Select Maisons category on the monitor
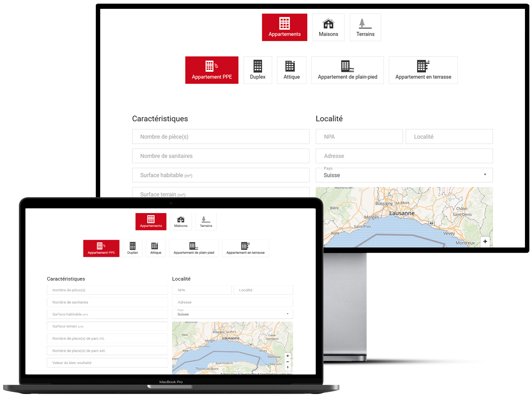Screen dimensions: 532x405 pyautogui.click(x=328, y=27)
